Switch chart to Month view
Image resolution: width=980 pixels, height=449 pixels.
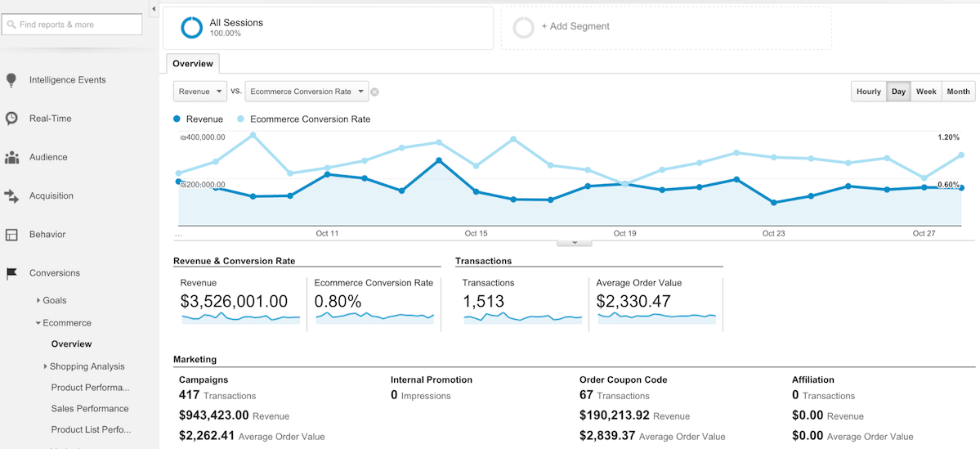click(958, 92)
